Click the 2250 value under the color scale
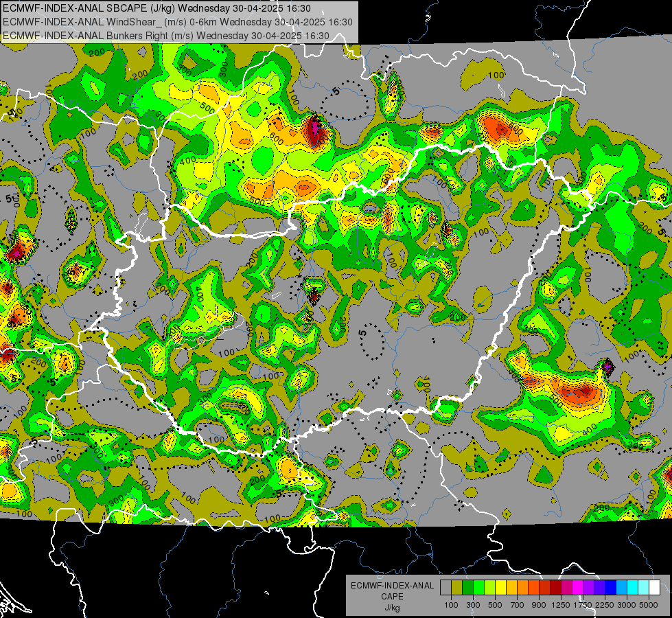 tap(605, 605)
